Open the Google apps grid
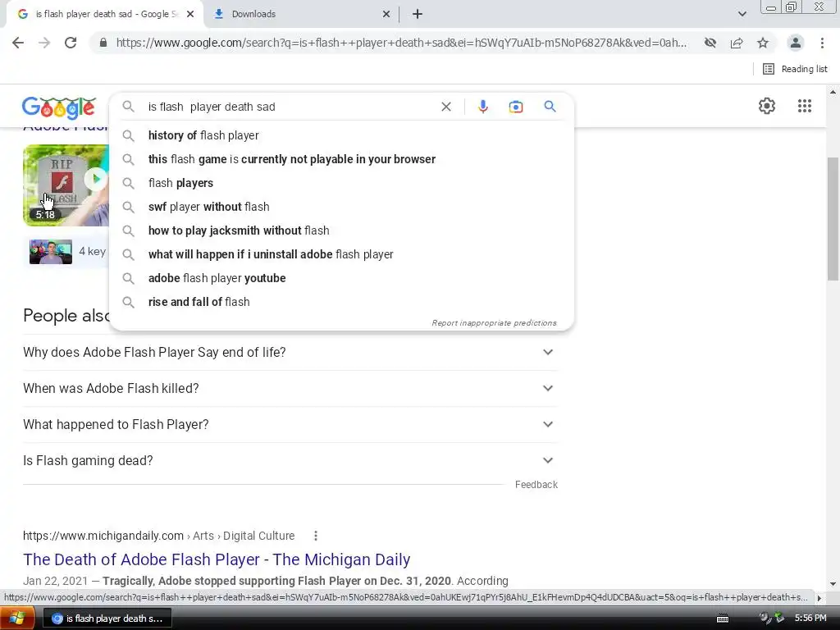The width and height of the screenshot is (840, 630). pyautogui.click(x=805, y=106)
